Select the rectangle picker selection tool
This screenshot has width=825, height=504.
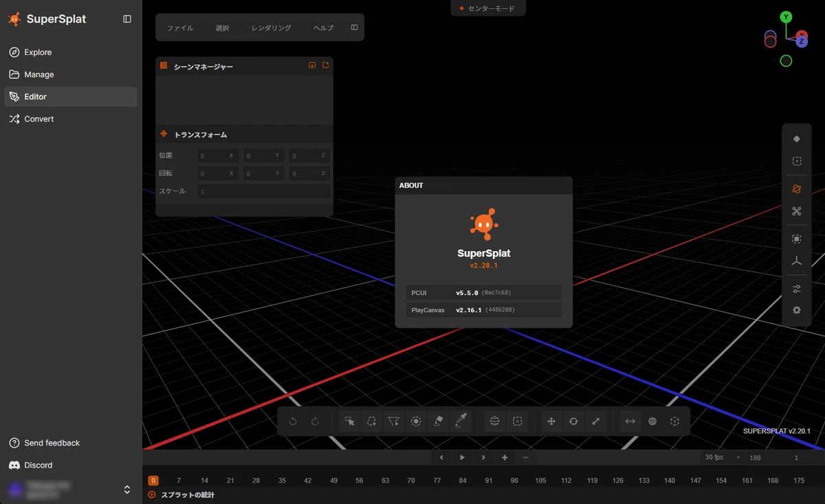(349, 421)
